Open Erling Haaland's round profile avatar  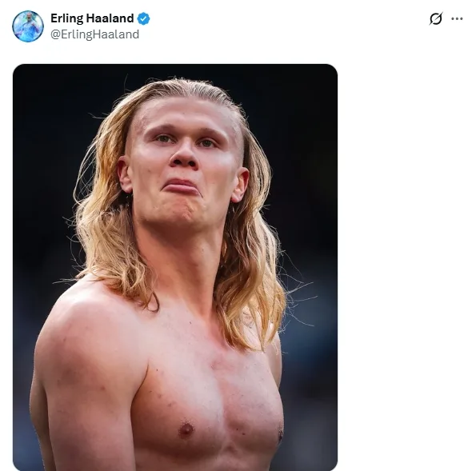coord(28,26)
